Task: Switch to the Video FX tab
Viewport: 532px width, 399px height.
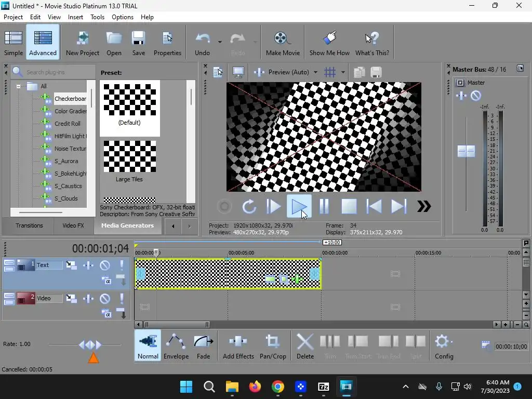Action: click(73, 225)
